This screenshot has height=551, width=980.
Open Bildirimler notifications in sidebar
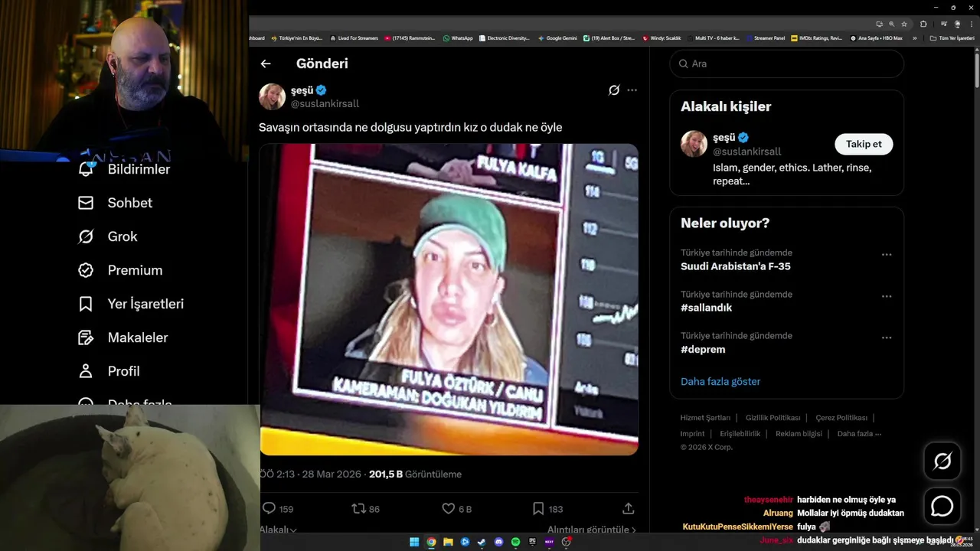click(124, 169)
